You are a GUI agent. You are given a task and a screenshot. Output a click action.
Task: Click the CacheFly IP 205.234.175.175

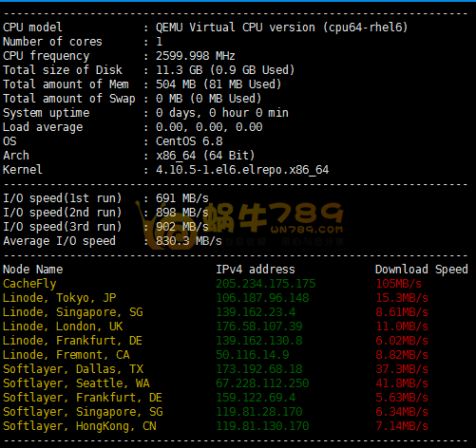[x=266, y=284]
